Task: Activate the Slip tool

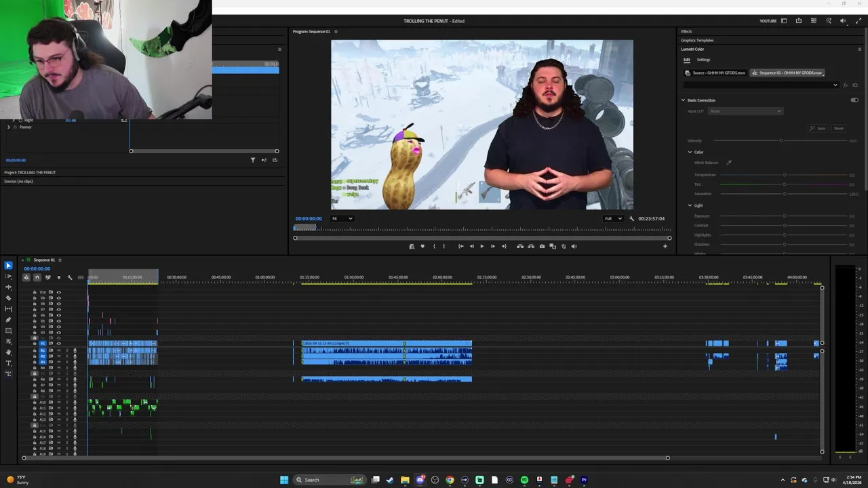Action: point(8,309)
